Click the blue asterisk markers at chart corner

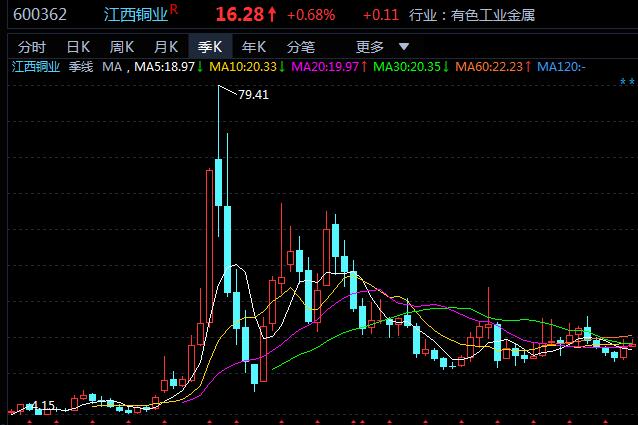tap(627, 82)
